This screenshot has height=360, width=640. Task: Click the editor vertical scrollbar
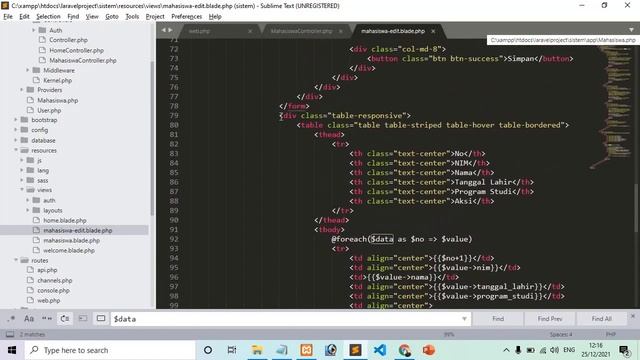tap(636, 208)
